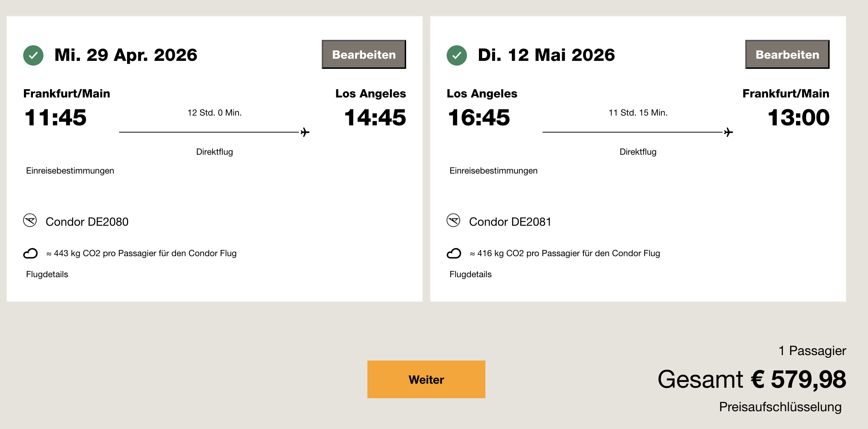Click the CO2 cloud icon for 416 kg
The width and height of the screenshot is (868, 429).
point(454,253)
